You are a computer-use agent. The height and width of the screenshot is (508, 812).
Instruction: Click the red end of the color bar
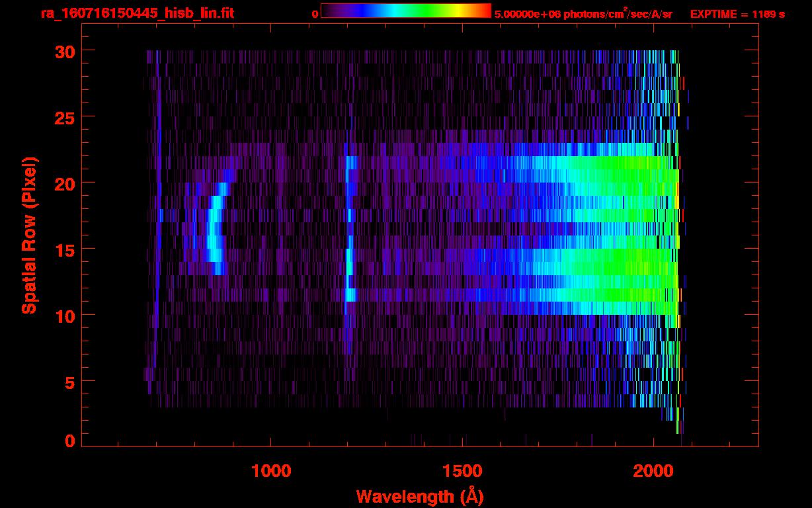(484, 11)
